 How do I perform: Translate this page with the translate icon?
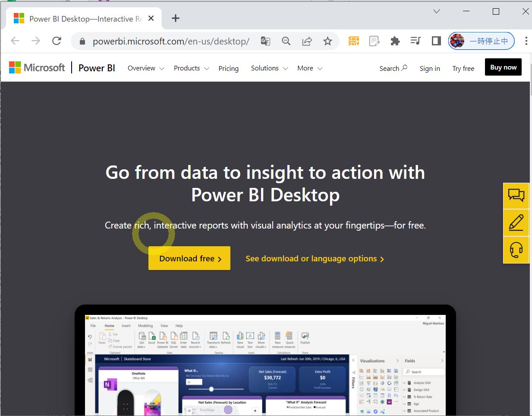[265, 41]
